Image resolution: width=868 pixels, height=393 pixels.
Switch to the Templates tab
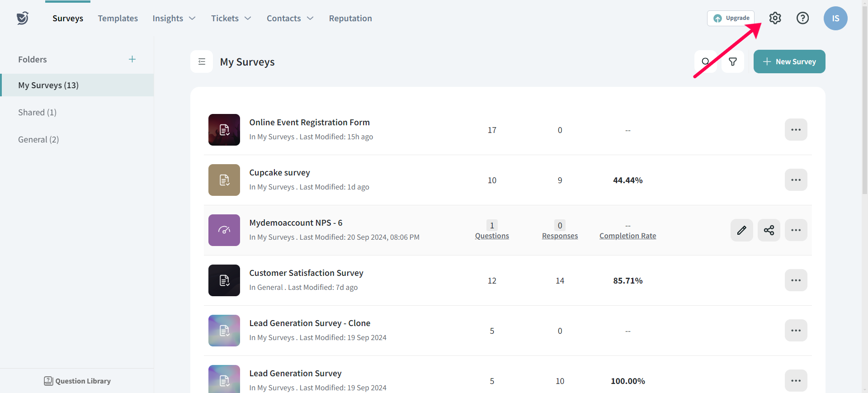118,19
